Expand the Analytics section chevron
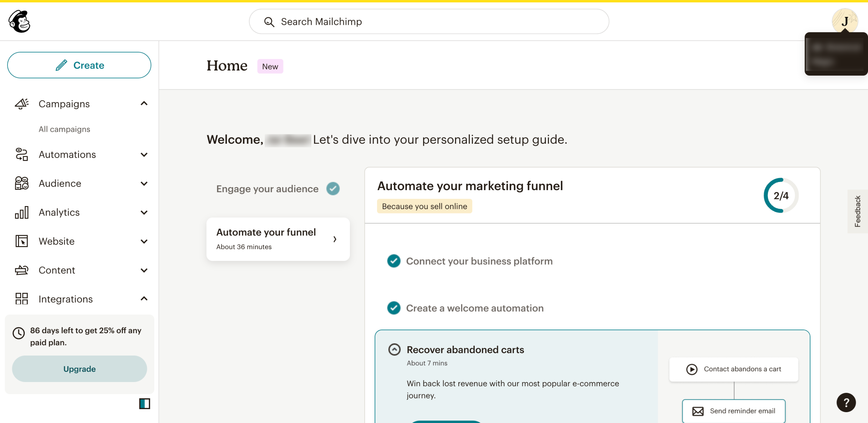The width and height of the screenshot is (868, 423). pos(144,213)
